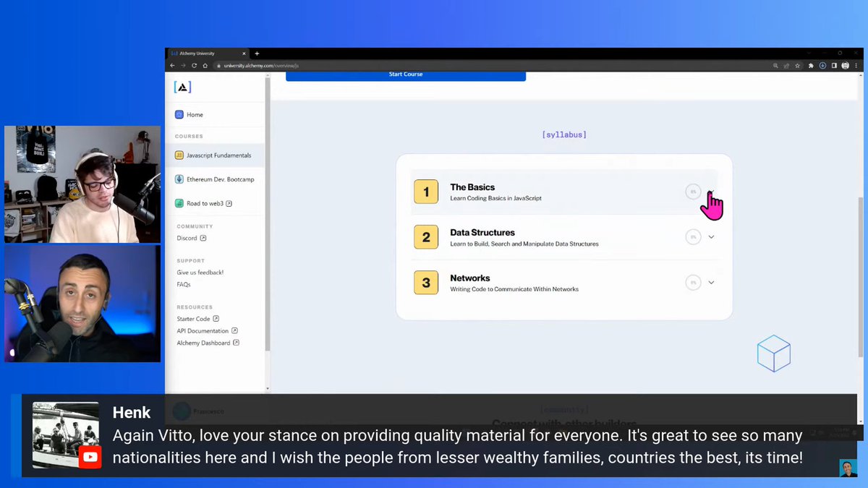Click the Javascript Fundamentals course icon
Image resolution: width=868 pixels, height=488 pixels.
[x=179, y=155]
